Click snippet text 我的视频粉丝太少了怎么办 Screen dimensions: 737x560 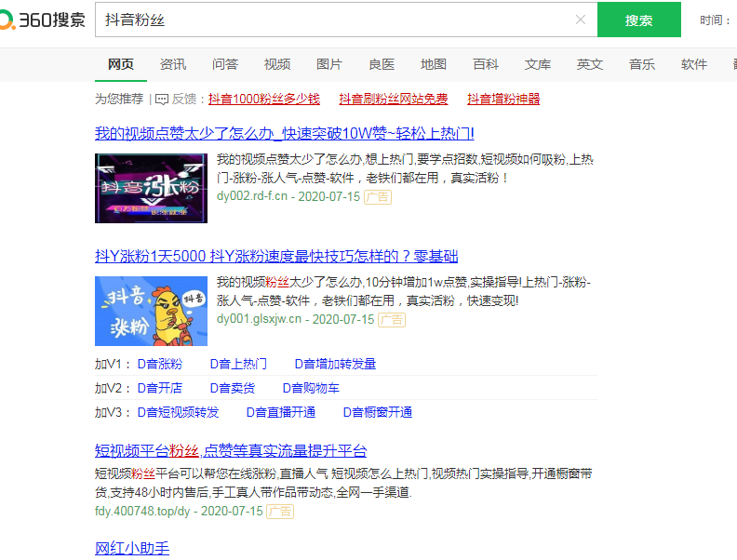[289, 283]
